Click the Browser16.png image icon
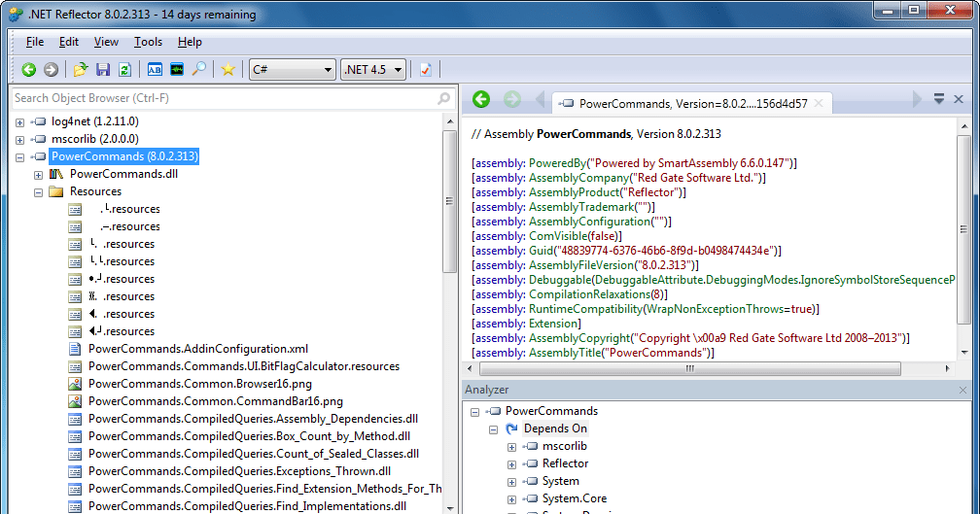Viewport: 980px width, 514px height. [x=75, y=384]
